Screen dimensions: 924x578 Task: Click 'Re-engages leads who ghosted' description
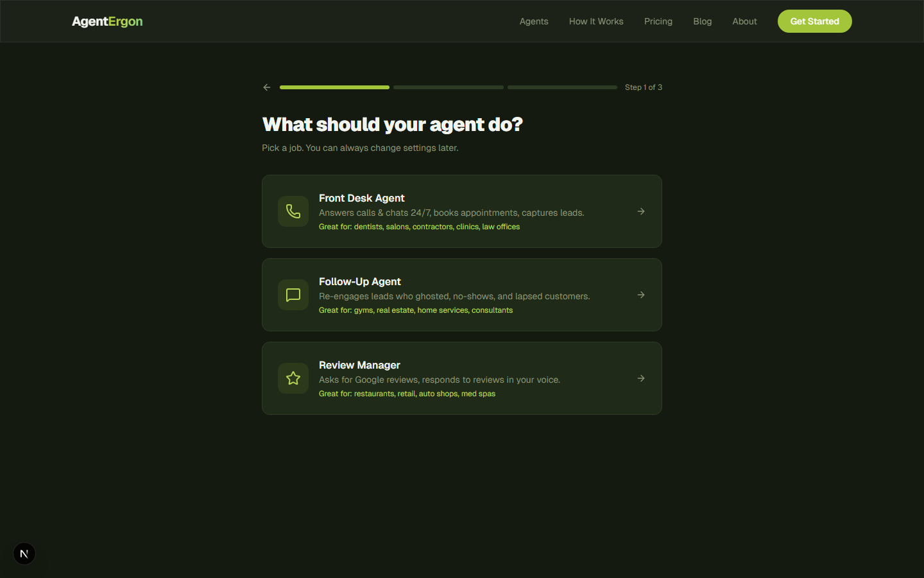point(454,296)
